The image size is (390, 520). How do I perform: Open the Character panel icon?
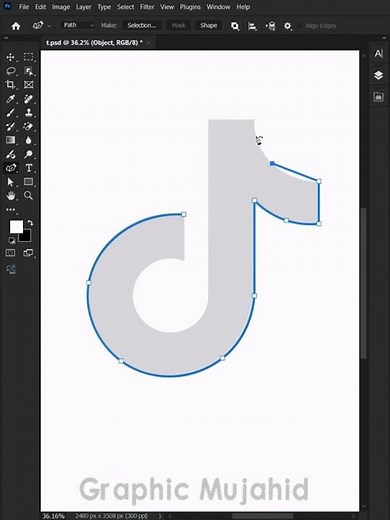tap(378, 54)
